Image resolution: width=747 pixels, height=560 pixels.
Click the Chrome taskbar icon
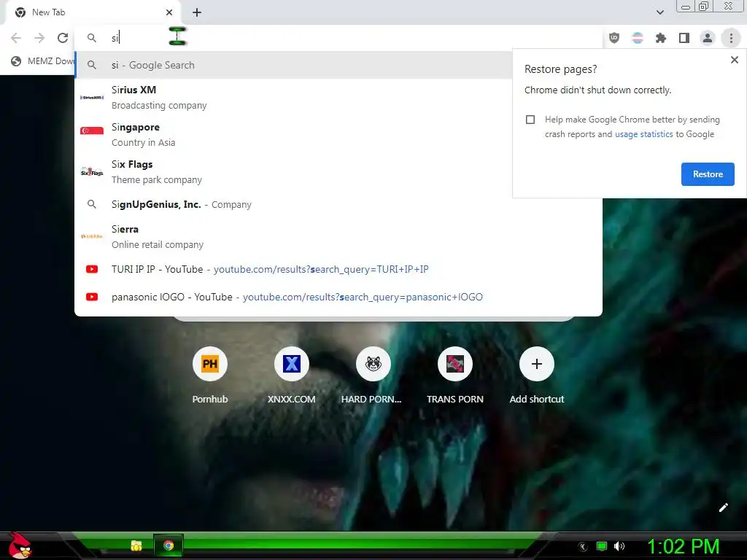pyautogui.click(x=169, y=545)
